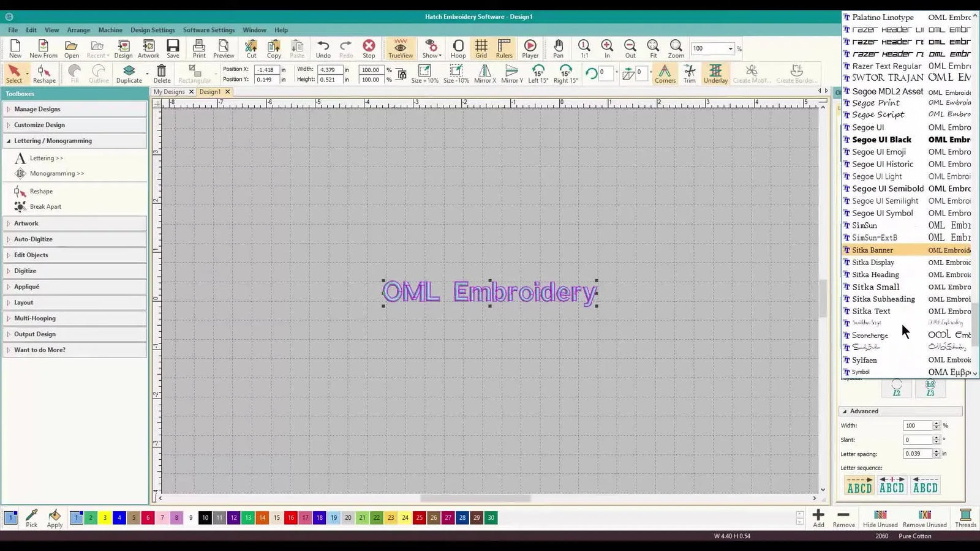Click Remove Unused colors button
The image size is (980, 551).
(924, 518)
